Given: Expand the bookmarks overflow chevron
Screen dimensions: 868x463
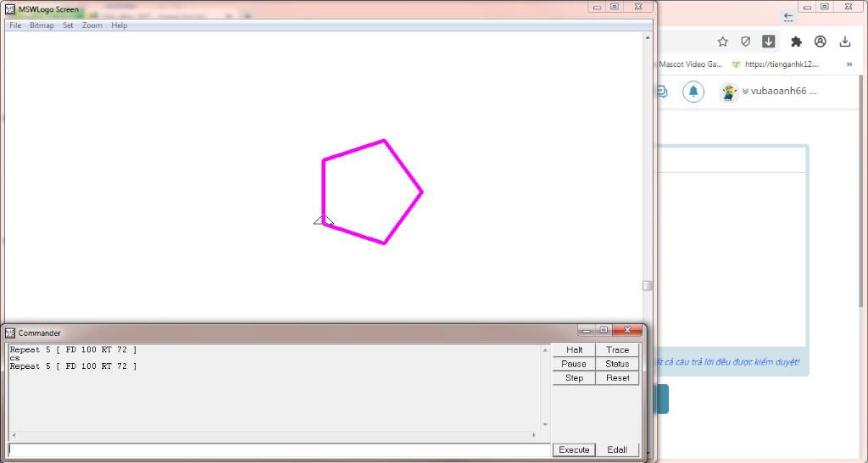Looking at the screenshot, I should 849,64.
